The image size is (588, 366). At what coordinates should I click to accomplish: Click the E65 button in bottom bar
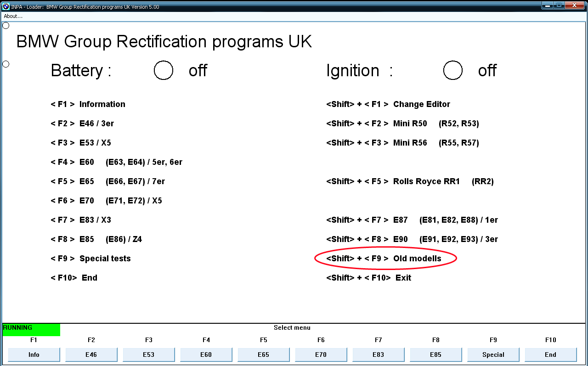[264, 355]
